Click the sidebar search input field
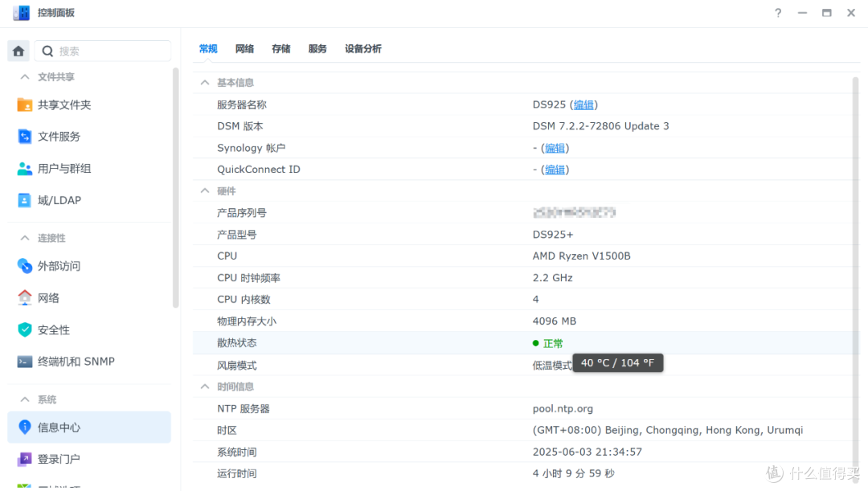The width and height of the screenshot is (868, 491). coord(103,51)
